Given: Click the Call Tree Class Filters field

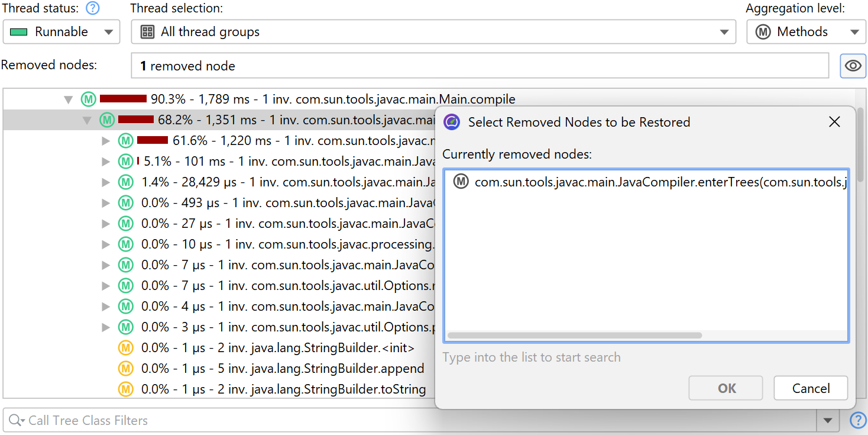Looking at the screenshot, I should point(414,420).
